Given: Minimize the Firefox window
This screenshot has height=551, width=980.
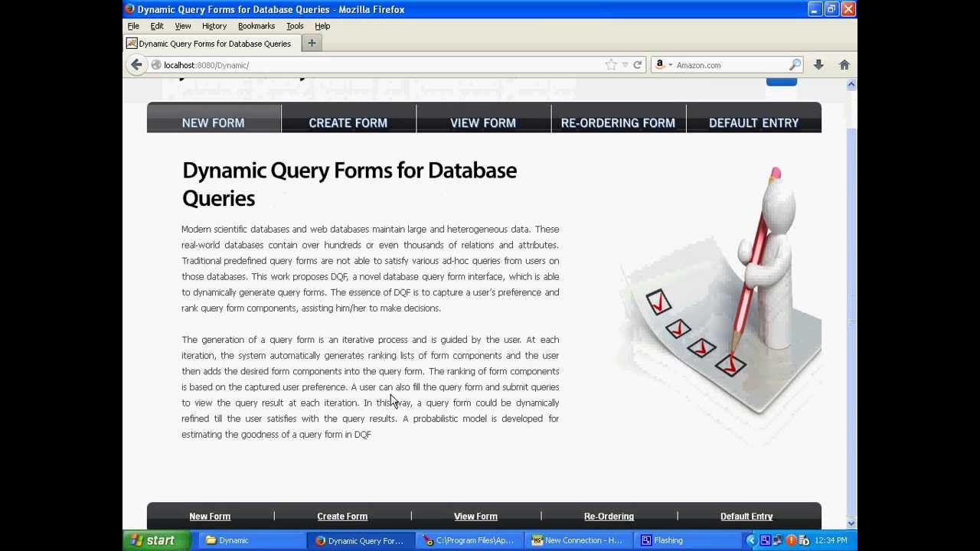Looking at the screenshot, I should tap(814, 9).
